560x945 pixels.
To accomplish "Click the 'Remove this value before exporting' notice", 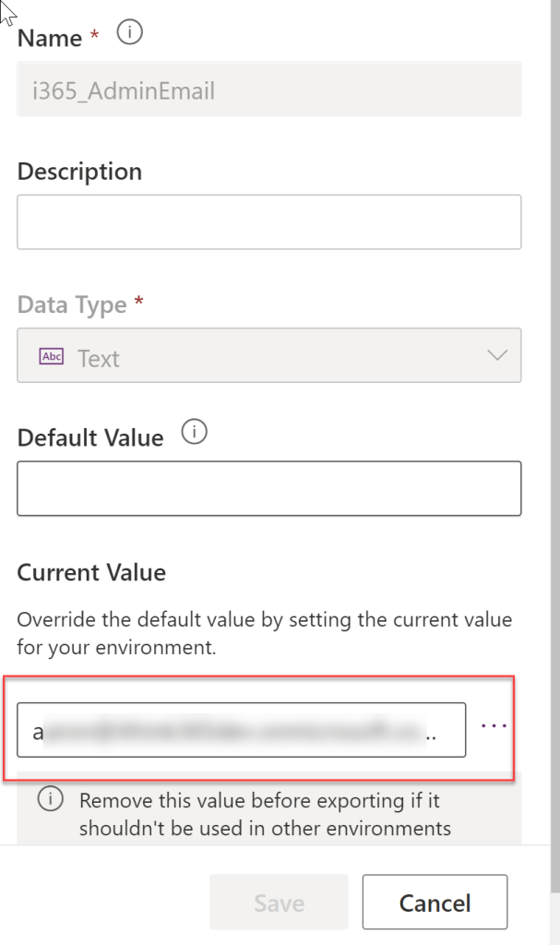I will coord(265,814).
